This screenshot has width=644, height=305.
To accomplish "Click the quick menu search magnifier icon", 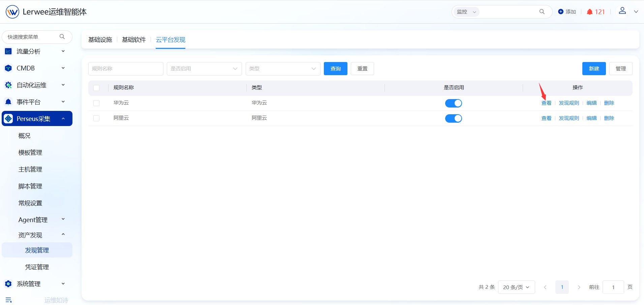I will point(62,37).
